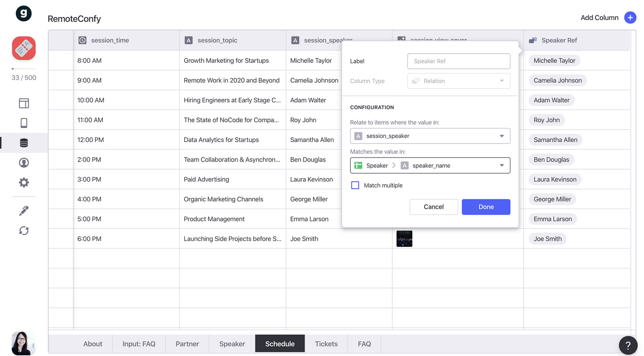This screenshot has height=356, width=644.
Task: Toggle the Match multiple checkbox
Action: tap(355, 185)
